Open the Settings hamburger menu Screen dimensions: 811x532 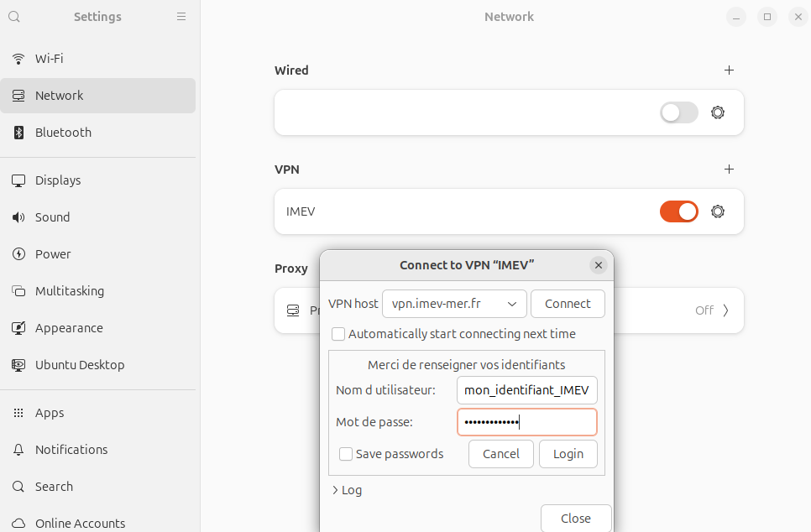point(181,17)
